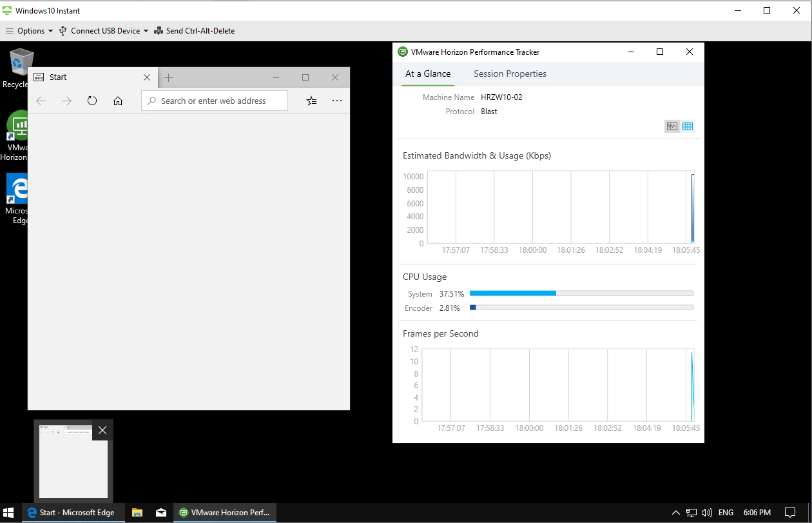This screenshot has height=523, width=812.
Task: Open the 6:06 PM taskbar clock
Action: (757, 513)
